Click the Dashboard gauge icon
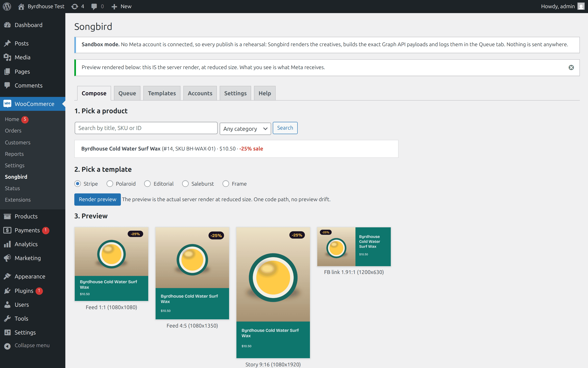Viewport: 588px width, 368px height. 7,25
